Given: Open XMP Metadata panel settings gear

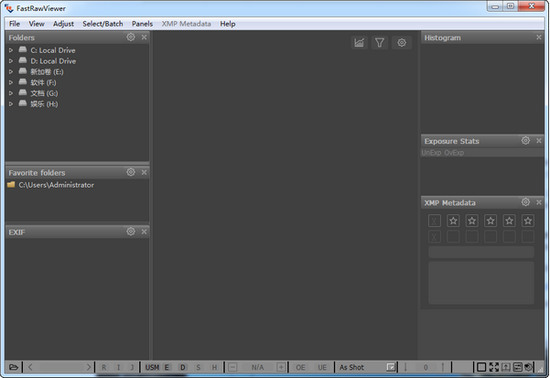Looking at the screenshot, I should click(x=525, y=202).
